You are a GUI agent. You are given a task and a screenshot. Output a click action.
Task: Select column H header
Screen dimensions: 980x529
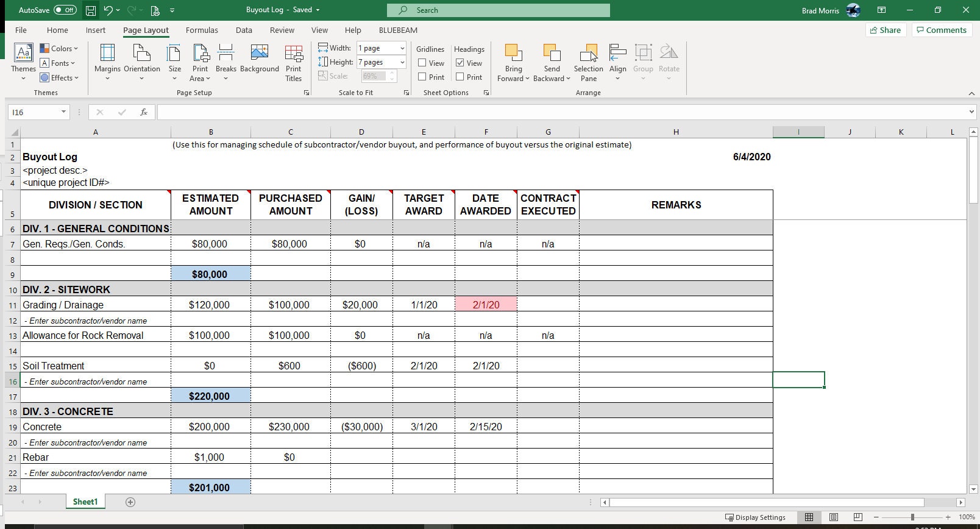click(x=676, y=132)
